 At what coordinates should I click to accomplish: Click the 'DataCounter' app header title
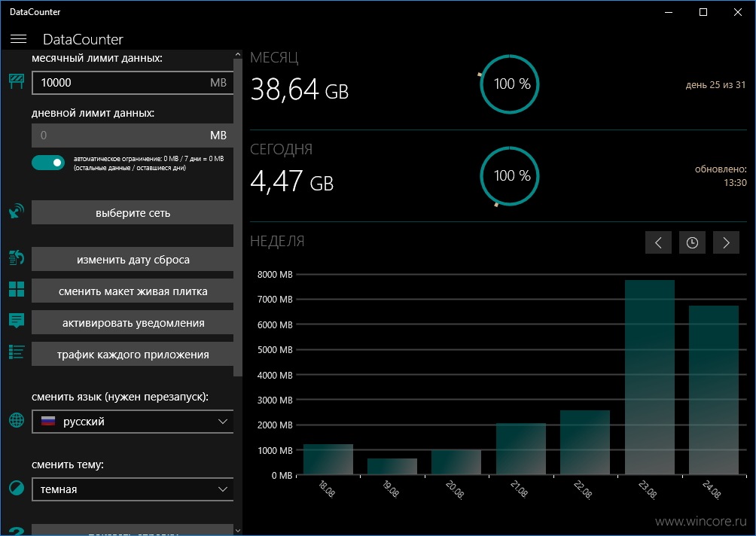pos(83,40)
